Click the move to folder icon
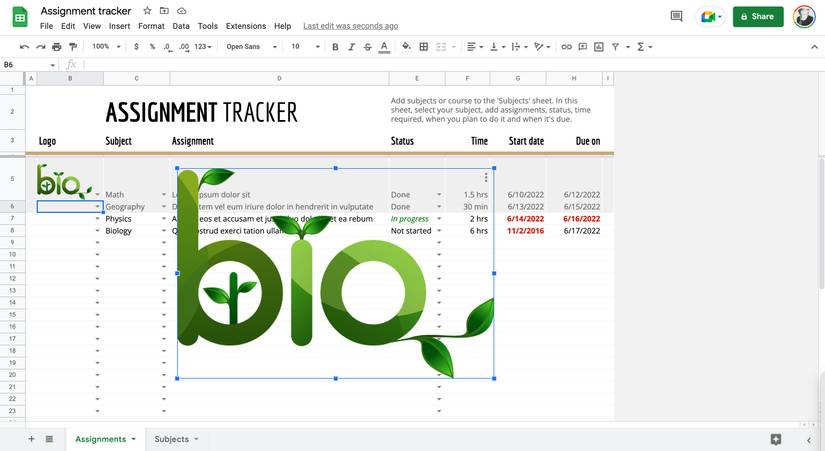 [164, 11]
